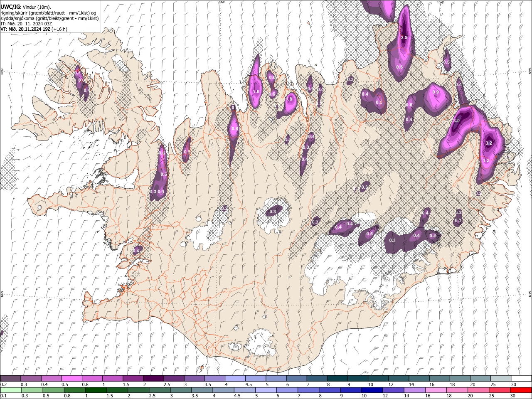The height and width of the screenshot is (399, 532).
Task: Choose the lower scale swatch labeled 4
Action: 224,390
